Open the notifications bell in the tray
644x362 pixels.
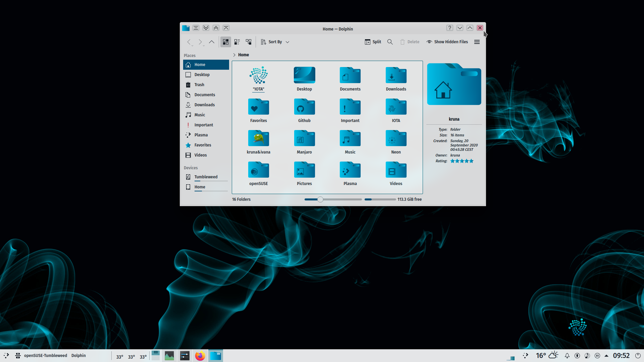[x=567, y=356]
